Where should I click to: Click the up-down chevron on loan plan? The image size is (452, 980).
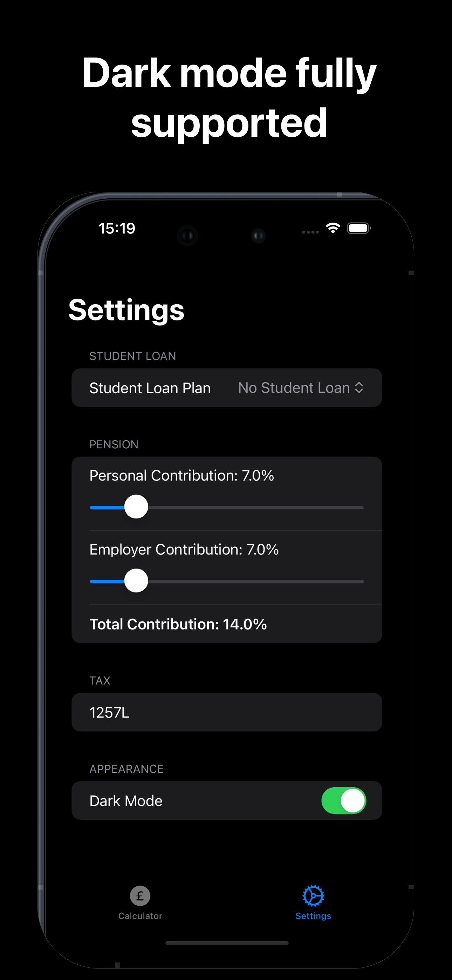point(359,388)
